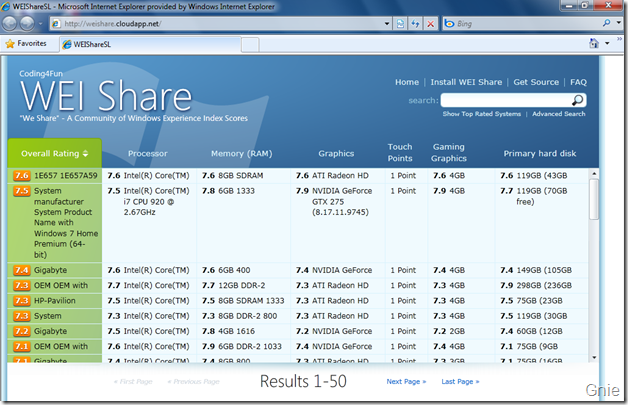
Task: Click the Gaming Graphics column header
Action: [449, 153]
